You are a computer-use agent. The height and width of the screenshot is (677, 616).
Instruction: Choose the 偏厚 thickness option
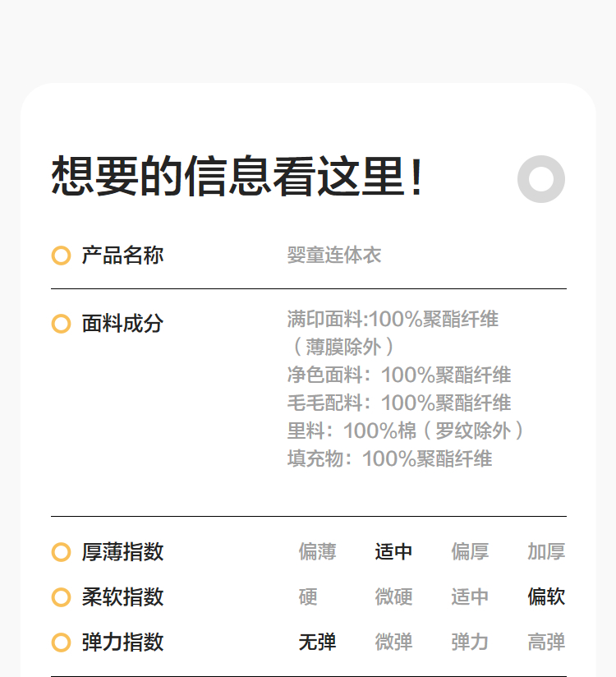(x=470, y=552)
